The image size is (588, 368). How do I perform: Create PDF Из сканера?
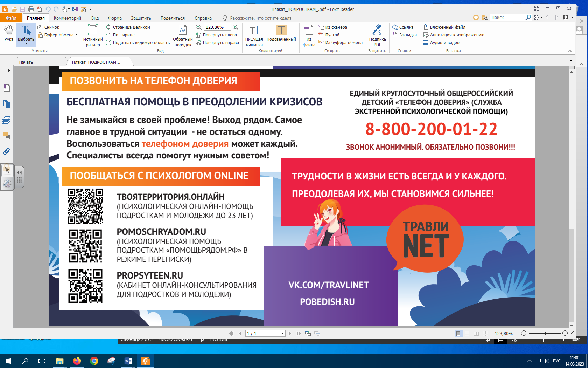click(333, 27)
